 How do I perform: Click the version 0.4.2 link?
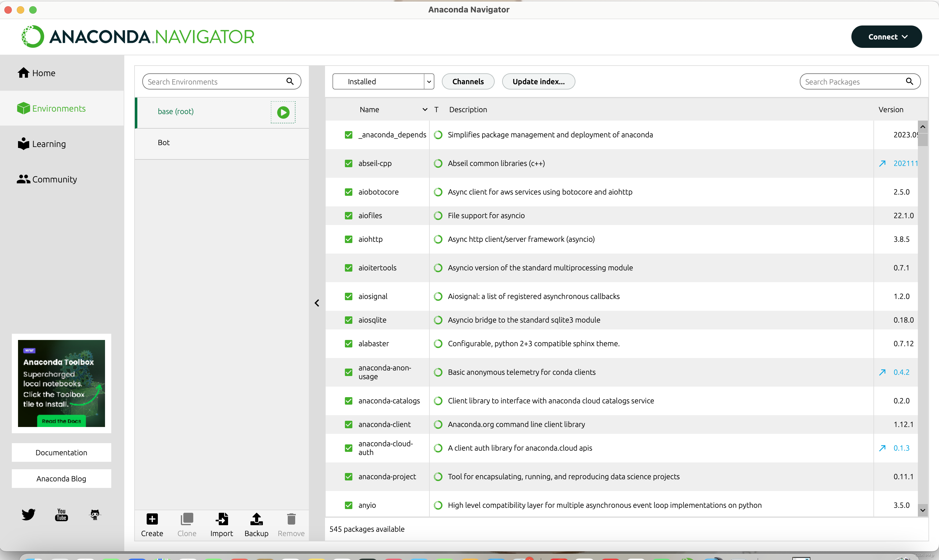click(x=901, y=372)
